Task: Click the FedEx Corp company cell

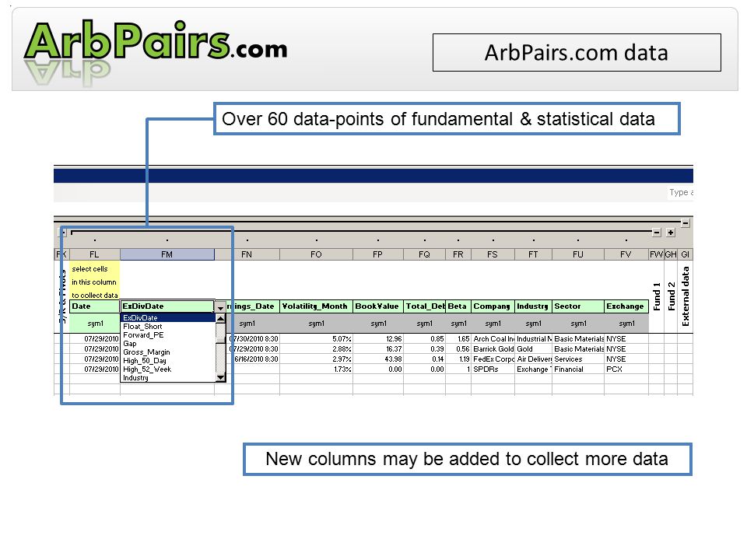Action: tap(493, 359)
